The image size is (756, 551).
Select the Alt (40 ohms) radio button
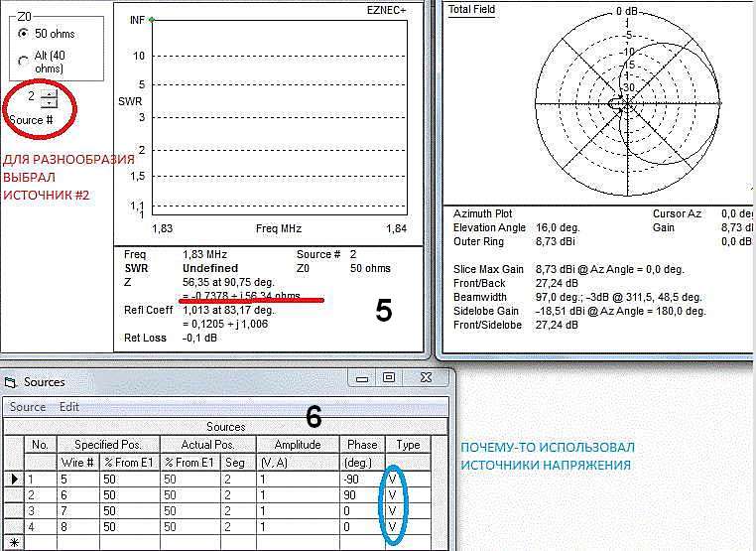click(23, 62)
